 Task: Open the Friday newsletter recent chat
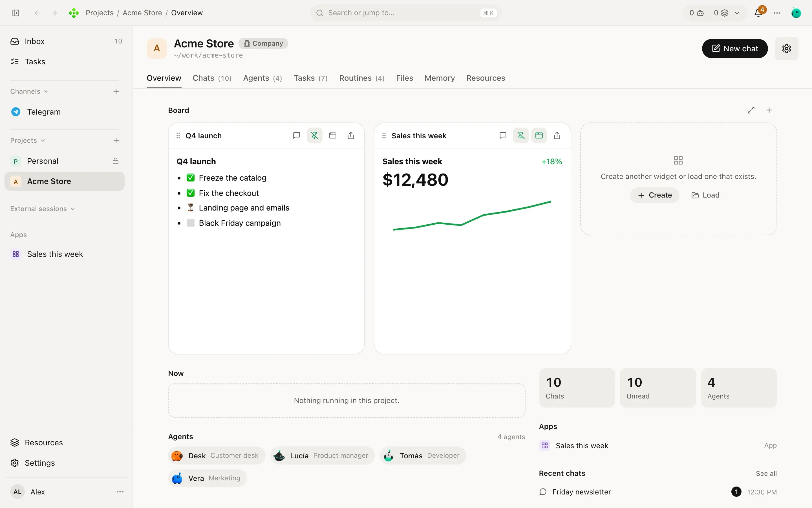click(x=658, y=492)
